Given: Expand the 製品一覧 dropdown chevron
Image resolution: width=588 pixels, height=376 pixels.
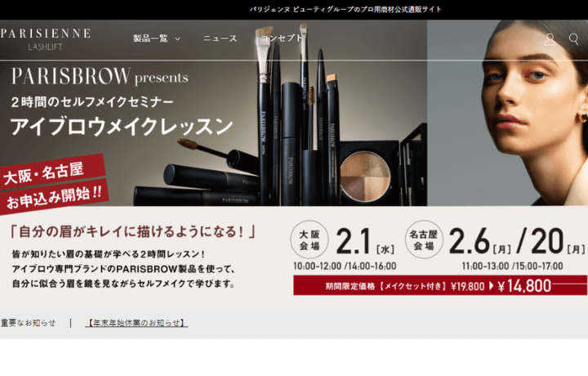Looking at the screenshot, I should tap(178, 38).
